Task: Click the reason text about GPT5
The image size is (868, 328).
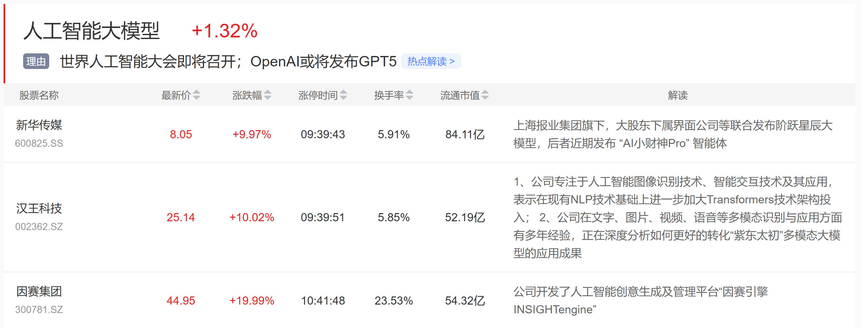Action: 228,61
